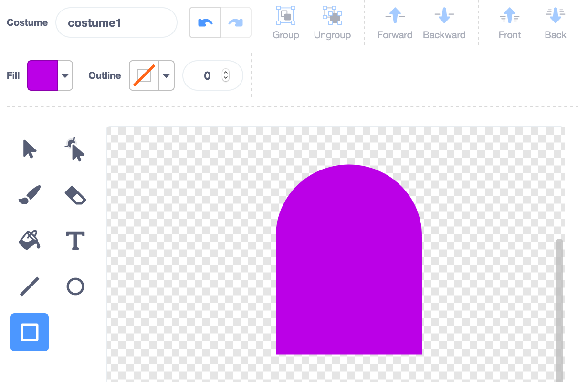Send shape Backward one layer
588x382 pixels.
click(444, 23)
